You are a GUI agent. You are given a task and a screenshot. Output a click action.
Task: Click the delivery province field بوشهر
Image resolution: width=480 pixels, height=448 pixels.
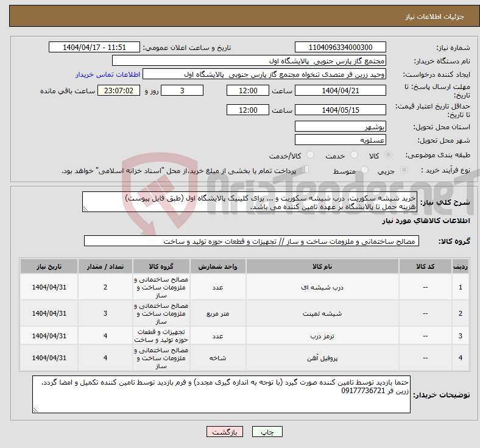point(340,126)
